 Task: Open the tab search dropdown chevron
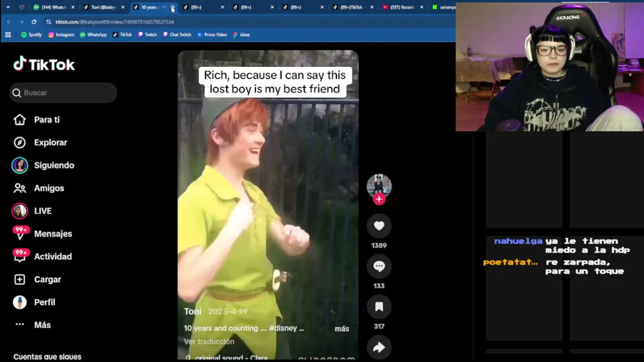[x=8, y=7]
